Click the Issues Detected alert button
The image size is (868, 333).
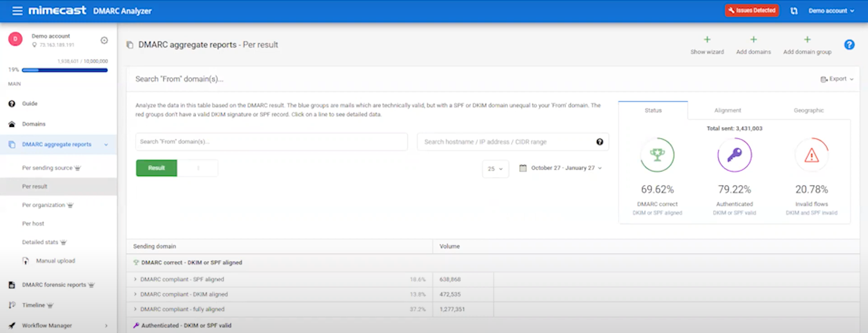coord(752,10)
